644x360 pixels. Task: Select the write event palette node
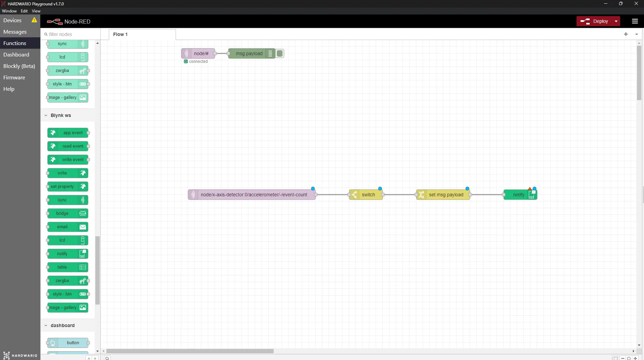[68, 160]
